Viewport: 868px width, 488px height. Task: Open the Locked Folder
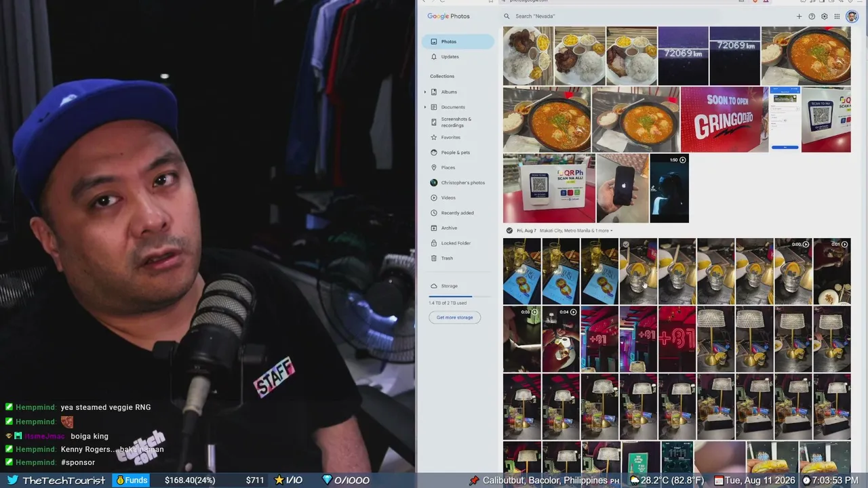[456, 243]
